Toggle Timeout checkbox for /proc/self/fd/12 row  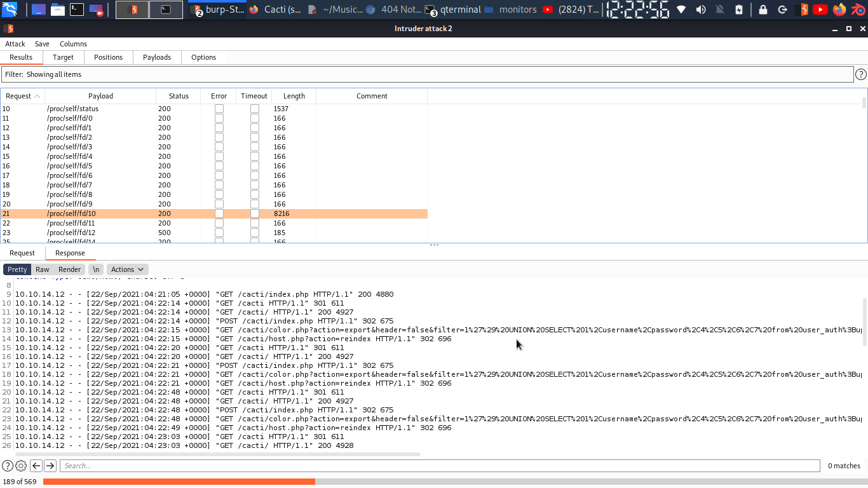pyautogui.click(x=255, y=233)
